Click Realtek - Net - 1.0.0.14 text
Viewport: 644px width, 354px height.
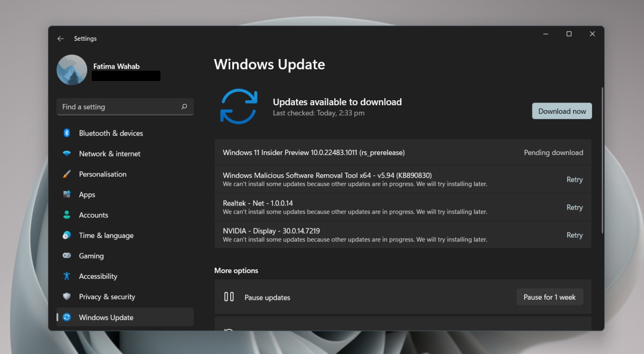click(258, 203)
